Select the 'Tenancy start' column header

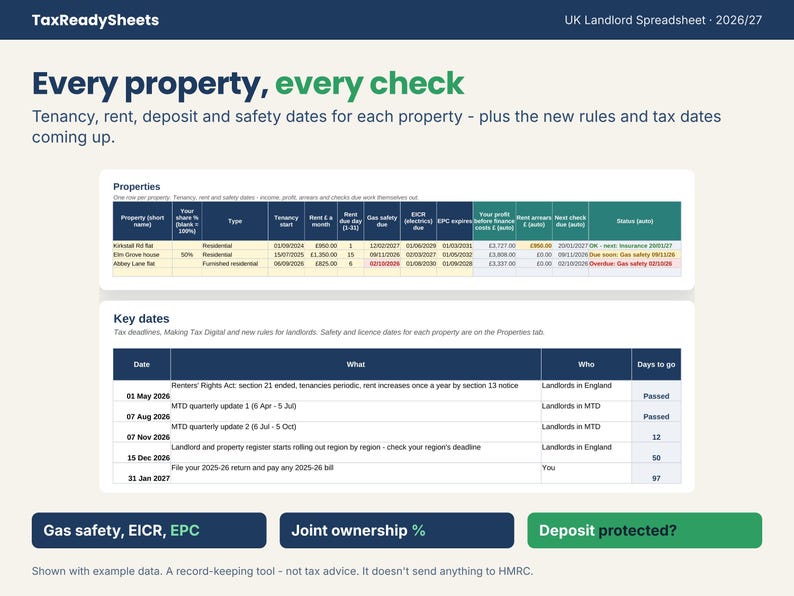click(x=286, y=221)
